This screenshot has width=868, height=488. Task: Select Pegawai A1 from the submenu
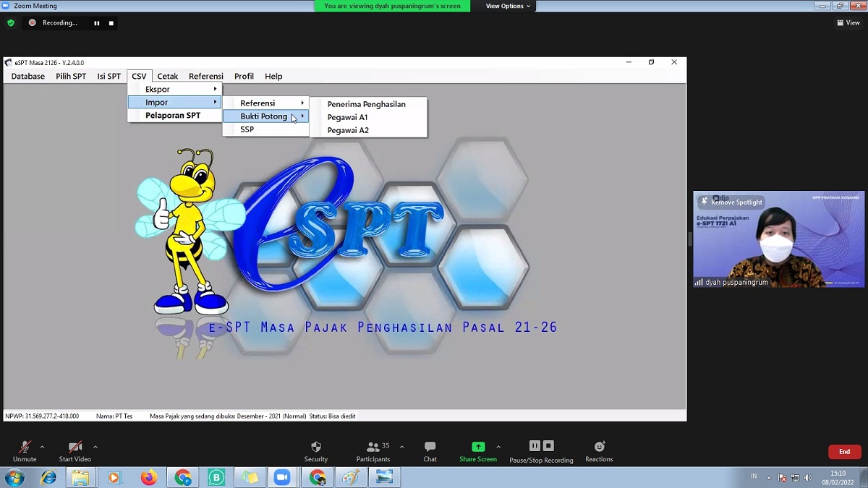coord(347,117)
